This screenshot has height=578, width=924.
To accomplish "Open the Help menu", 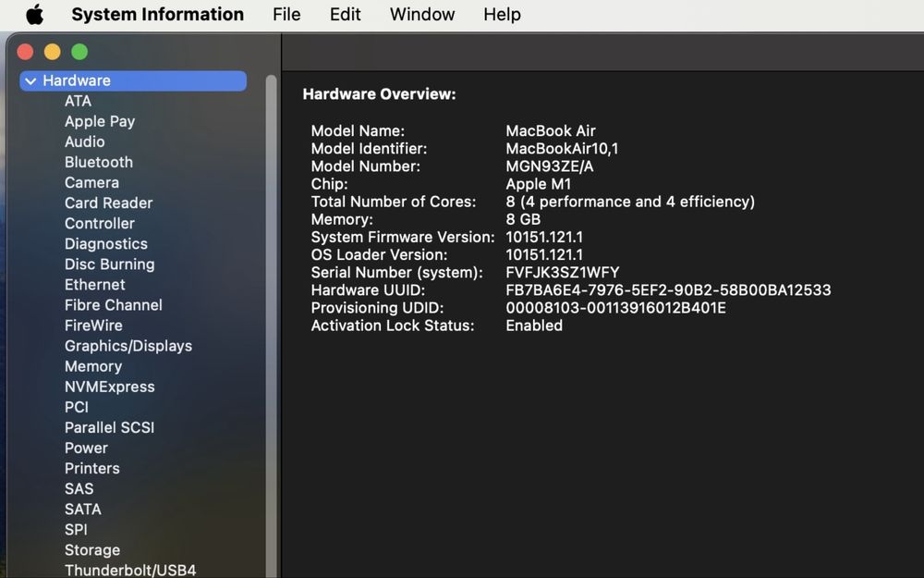I will tap(502, 14).
